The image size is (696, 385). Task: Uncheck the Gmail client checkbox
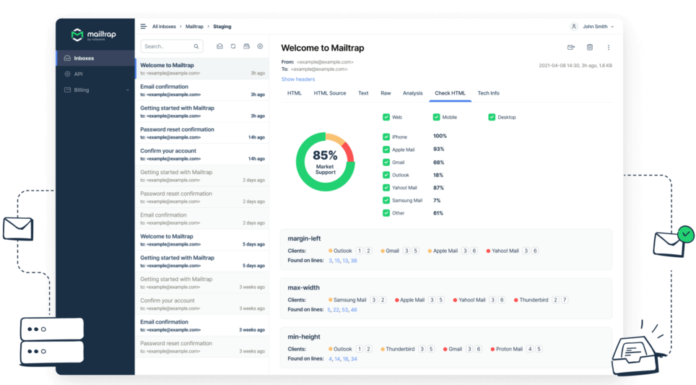click(x=386, y=163)
